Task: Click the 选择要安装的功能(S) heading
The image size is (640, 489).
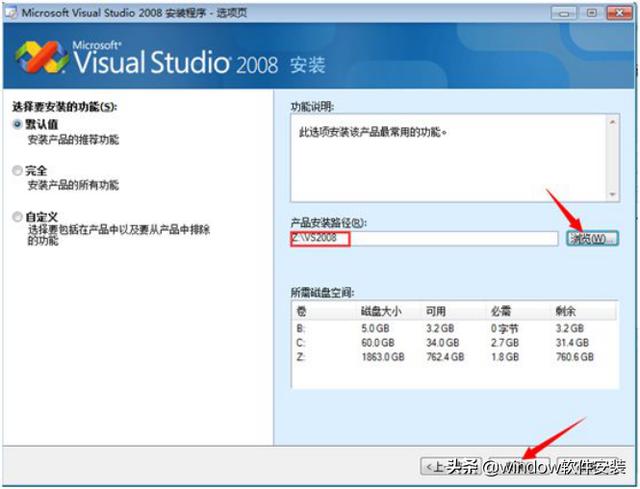Action: coord(64,107)
